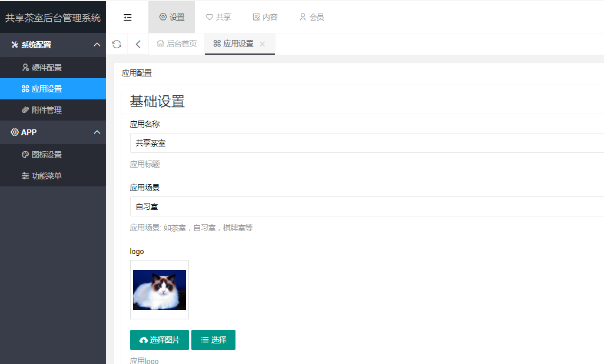The width and height of the screenshot is (604, 364).
Task: Click the cat logo thumbnail
Action: click(159, 289)
